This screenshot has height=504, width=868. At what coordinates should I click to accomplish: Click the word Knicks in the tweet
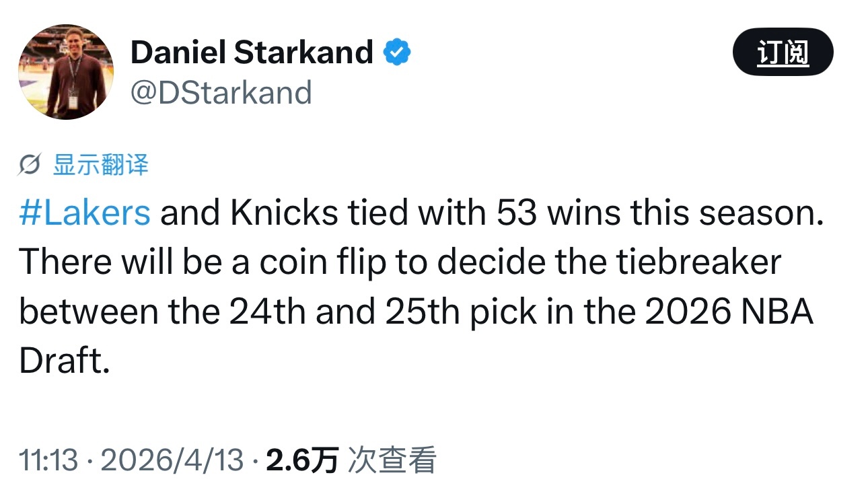[284, 213]
